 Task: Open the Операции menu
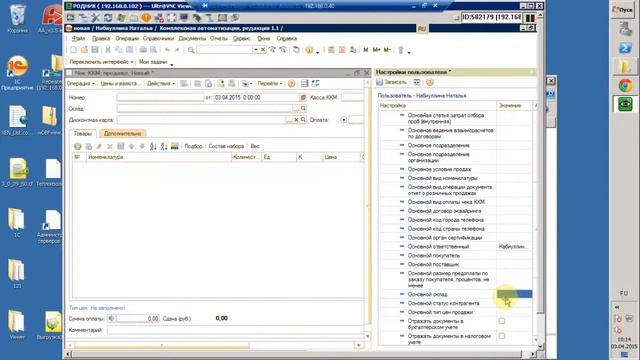[127, 38]
